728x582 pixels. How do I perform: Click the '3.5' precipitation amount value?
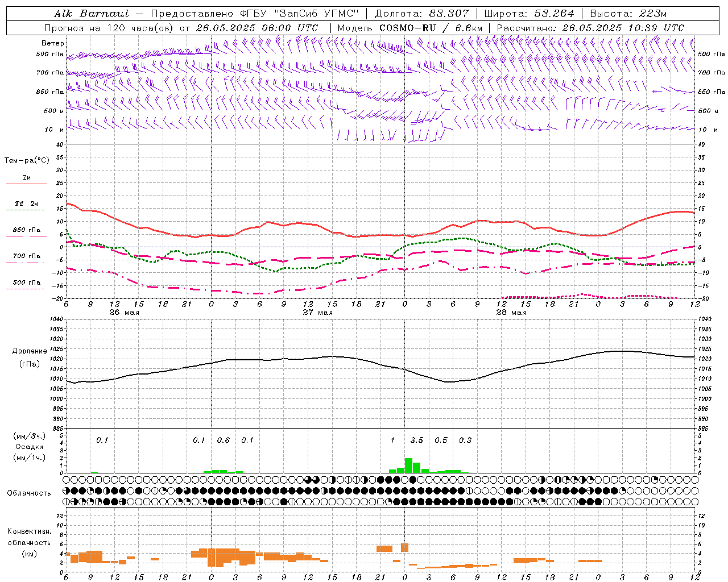pyautogui.click(x=417, y=440)
